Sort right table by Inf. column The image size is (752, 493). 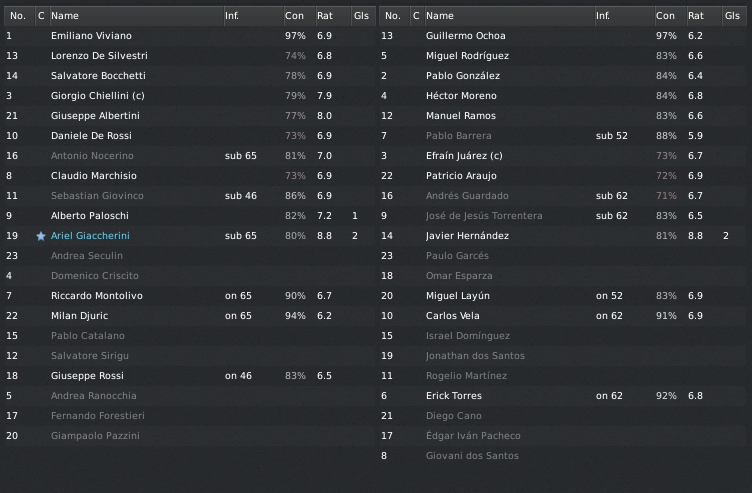[x=603, y=16]
